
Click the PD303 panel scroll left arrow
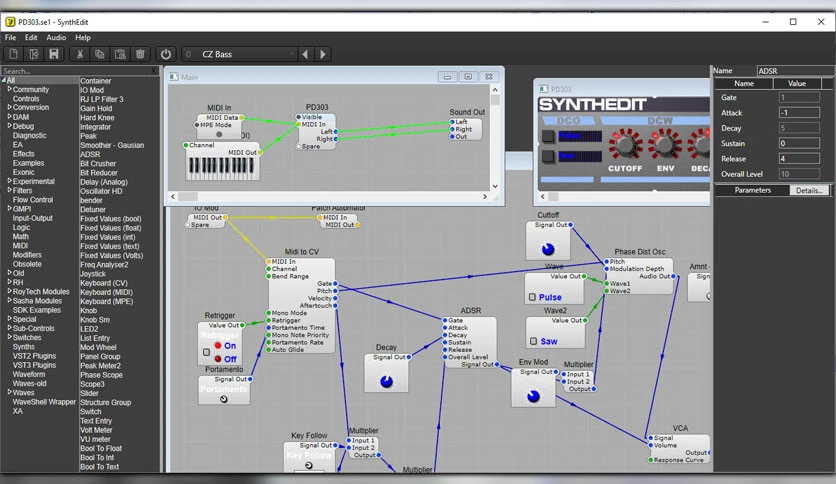(x=543, y=196)
